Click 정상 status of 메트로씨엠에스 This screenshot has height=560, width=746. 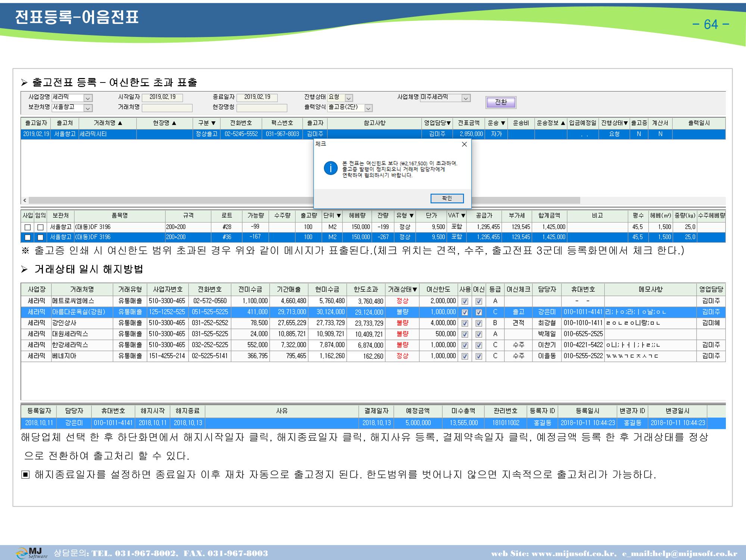click(x=402, y=301)
